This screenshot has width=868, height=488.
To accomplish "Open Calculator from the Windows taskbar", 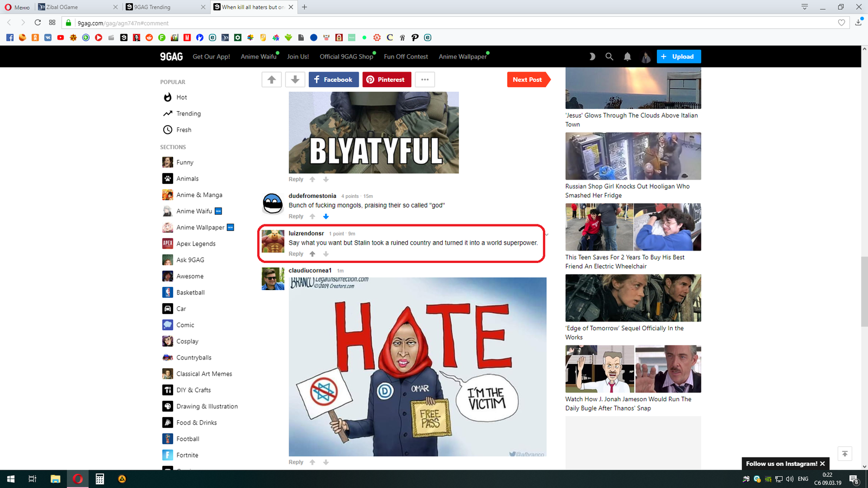I will coord(100,479).
